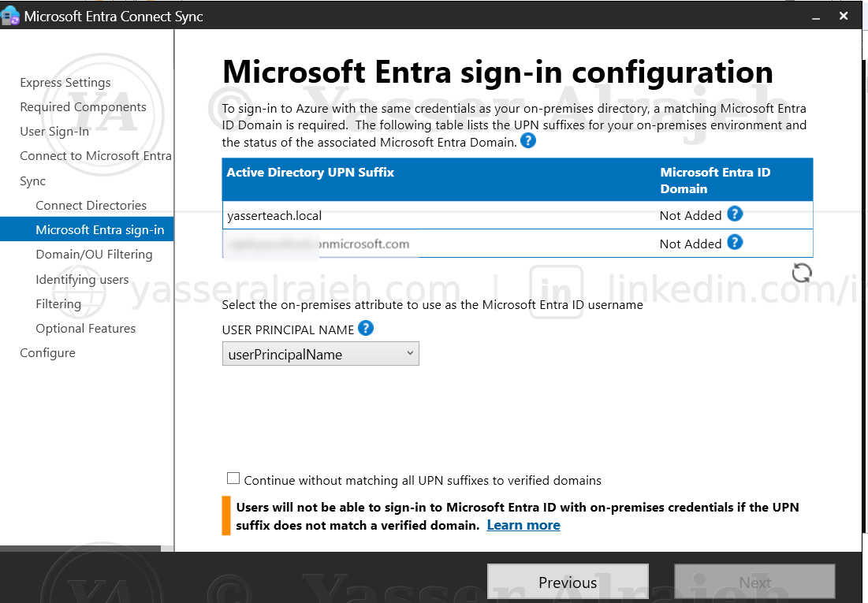The image size is (868, 603).
Task: Click Not Added status for onmicrosoft.com row
Action: [691, 244]
